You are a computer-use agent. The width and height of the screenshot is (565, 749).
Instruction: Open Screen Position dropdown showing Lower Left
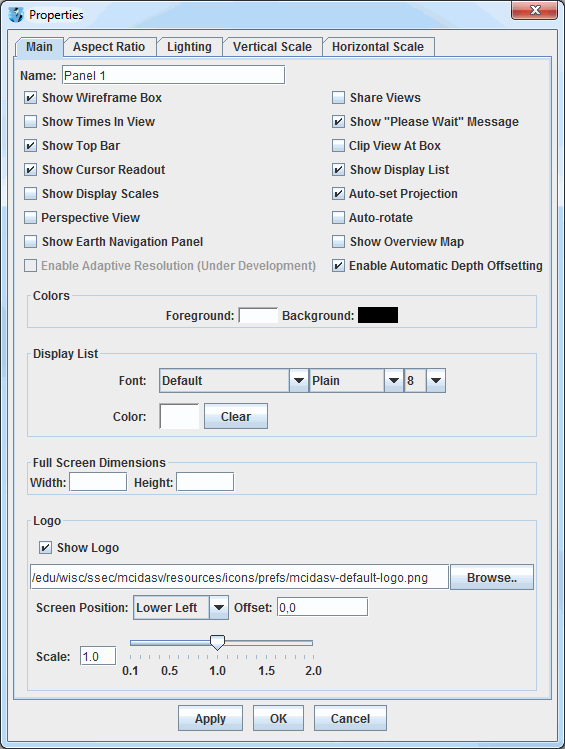(x=181, y=608)
